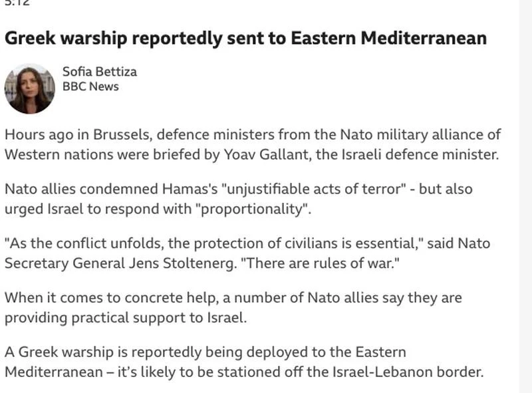
Task: Click the cut-off timestamp above the headline
Action: pos(17,3)
